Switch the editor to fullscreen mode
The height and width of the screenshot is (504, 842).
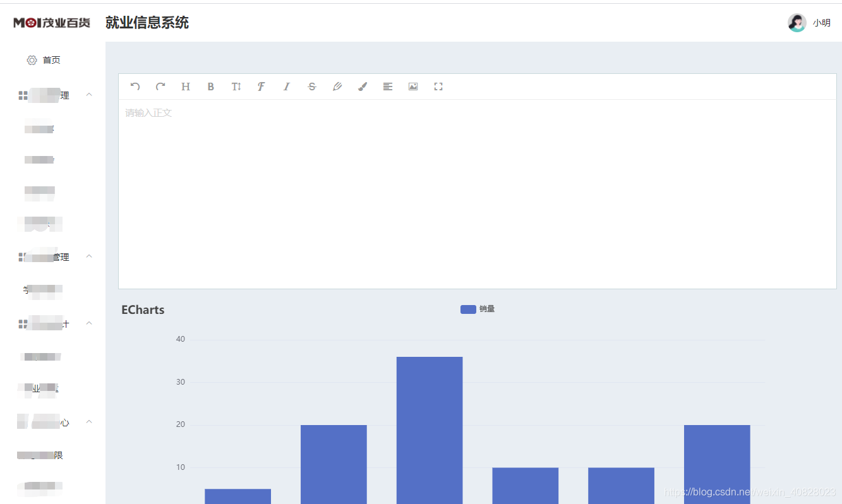pyautogui.click(x=438, y=87)
